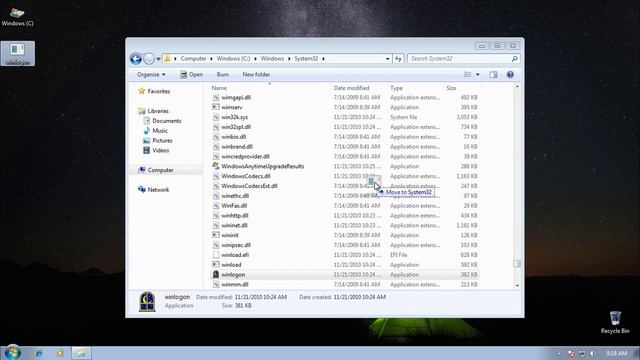This screenshot has height=360, width=640.
Task: Select the Windows (C) desktop shortcut
Action: [x=18, y=17]
